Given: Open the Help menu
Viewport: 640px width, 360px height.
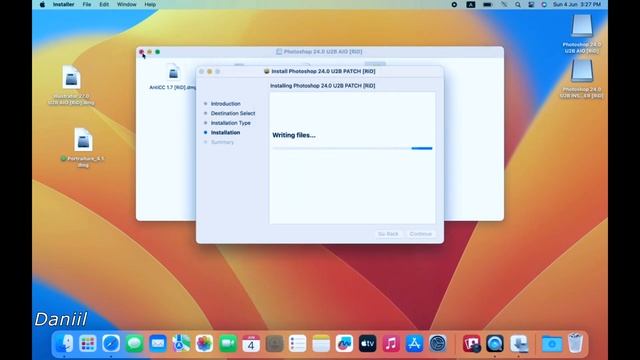Looking at the screenshot, I should pyautogui.click(x=150, y=4).
